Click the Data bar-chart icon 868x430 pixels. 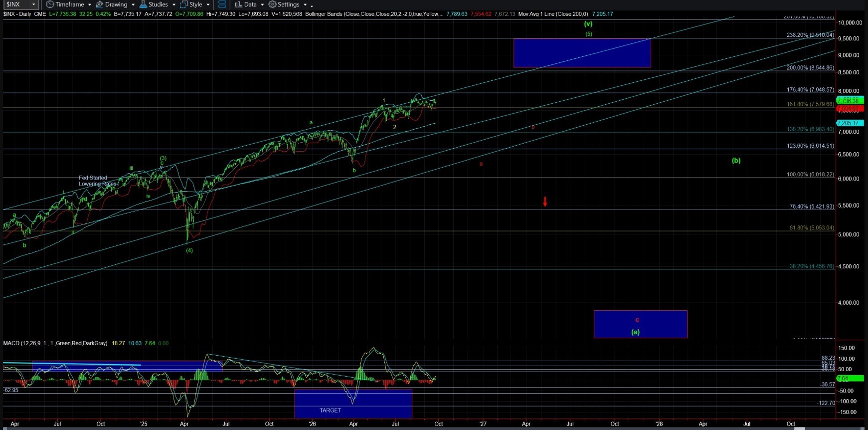click(238, 4)
